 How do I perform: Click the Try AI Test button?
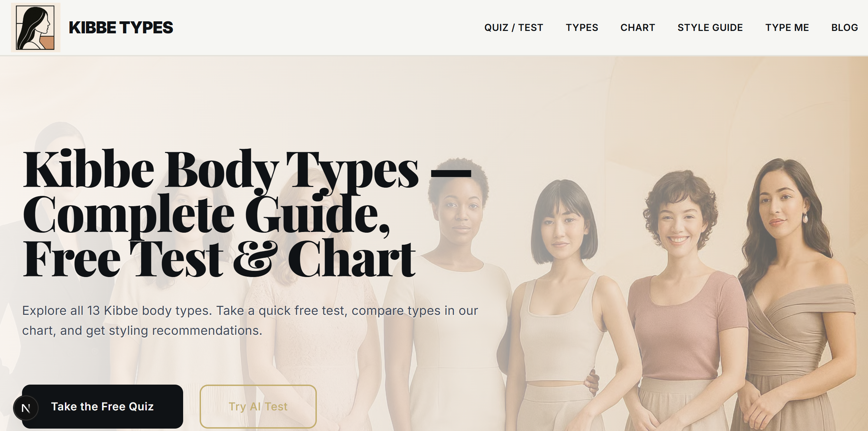click(x=258, y=407)
